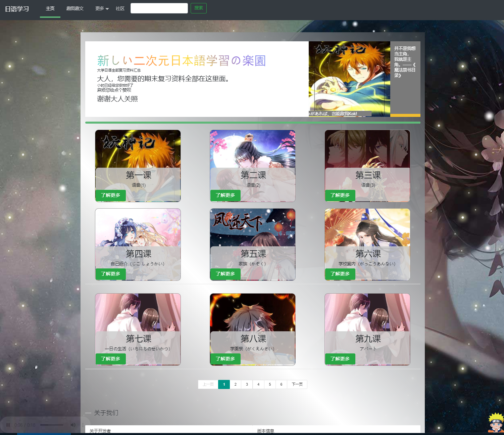504x435 pixels.
Task: Click 了解更多 for 第六课
Action: click(340, 274)
